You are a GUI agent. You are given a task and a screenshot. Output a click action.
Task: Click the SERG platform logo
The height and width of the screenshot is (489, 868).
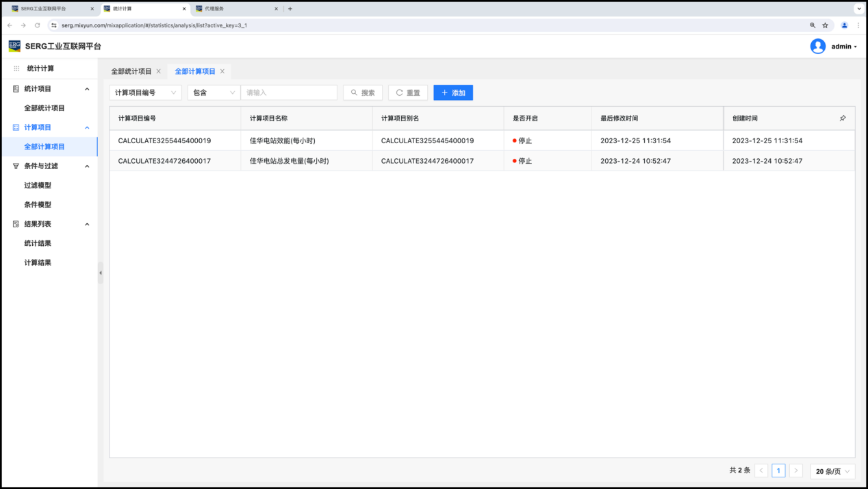click(14, 46)
